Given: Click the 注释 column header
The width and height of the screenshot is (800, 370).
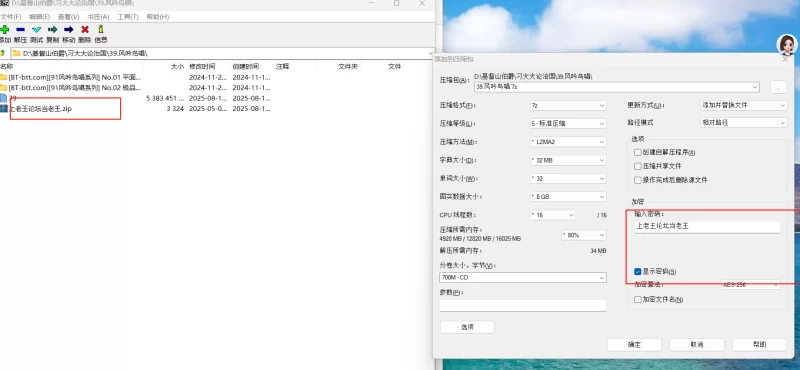Looking at the screenshot, I should (x=282, y=66).
